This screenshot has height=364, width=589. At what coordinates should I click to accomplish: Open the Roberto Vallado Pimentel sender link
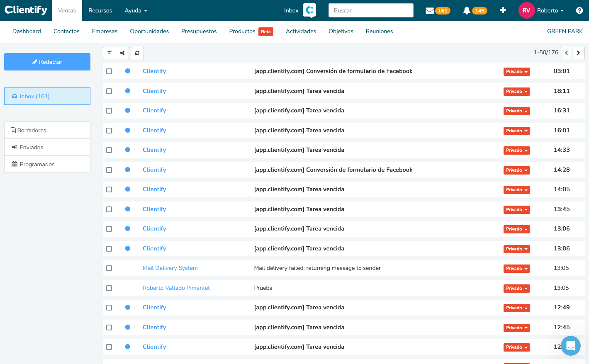coord(176,288)
